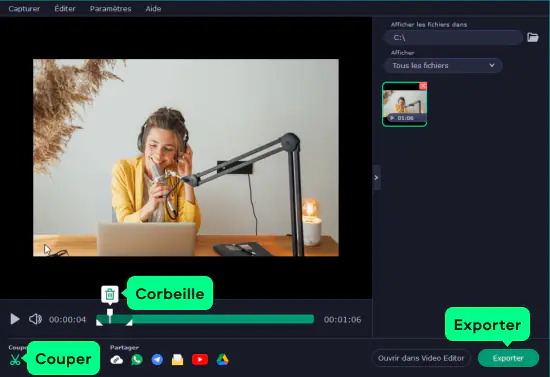Share via the WhatsApp icon
This screenshot has height=377, width=550.
pyautogui.click(x=137, y=359)
